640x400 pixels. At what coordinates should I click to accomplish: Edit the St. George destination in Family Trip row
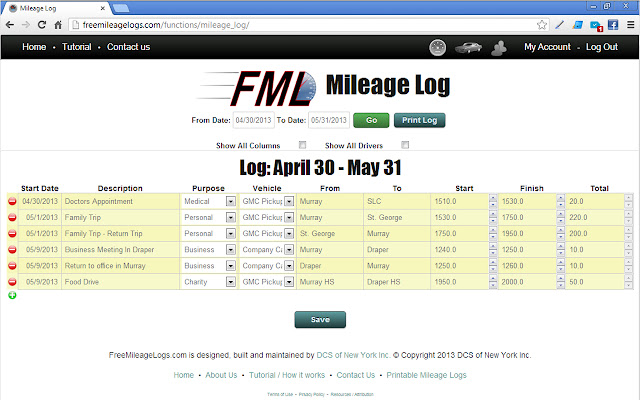396,217
